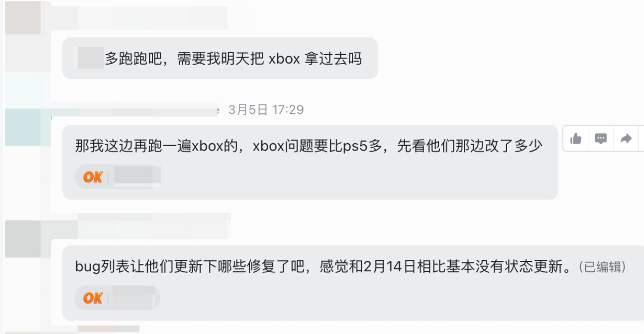Screen dimensions: 644x334
Task: Select the 需要我明天把 xbox 拿过去吗 message bubble
Action: coord(220,59)
